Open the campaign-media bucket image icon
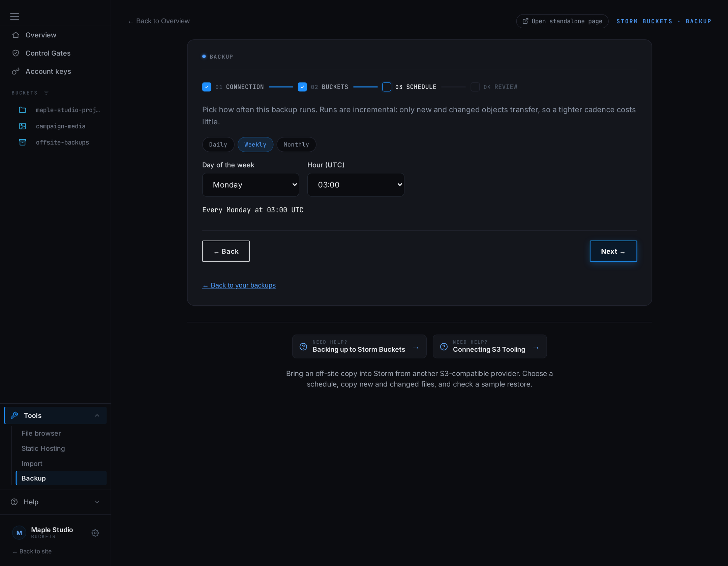Screen dimensions: 728x566 (23, 126)
